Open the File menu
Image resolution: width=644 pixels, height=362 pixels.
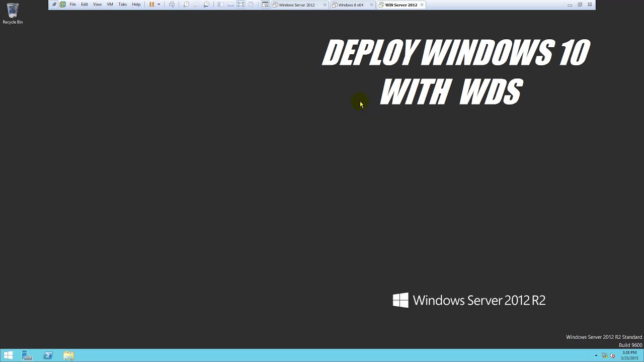72,5
